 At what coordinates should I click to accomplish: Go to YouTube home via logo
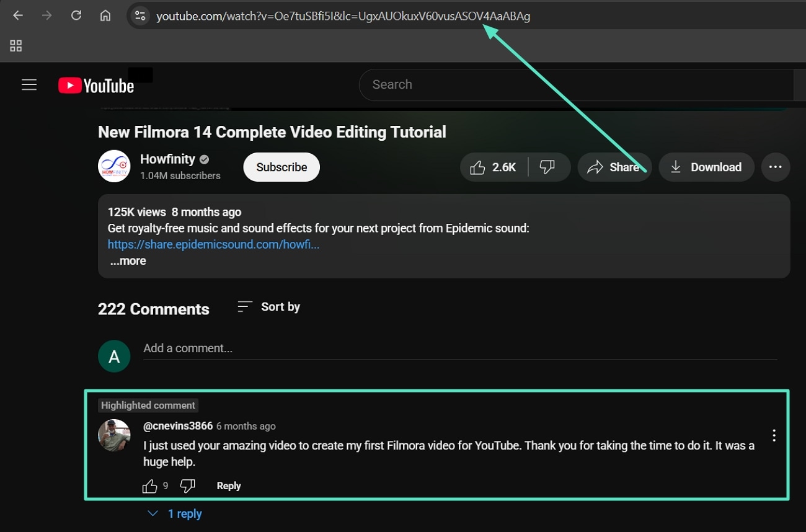pyautogui.click(x=96, y=86)
